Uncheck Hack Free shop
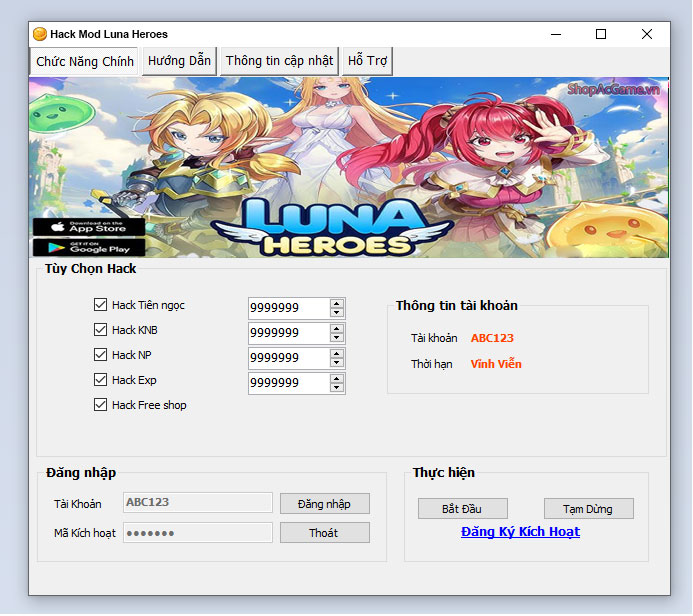Screen dimensions: 693x616 100,405
